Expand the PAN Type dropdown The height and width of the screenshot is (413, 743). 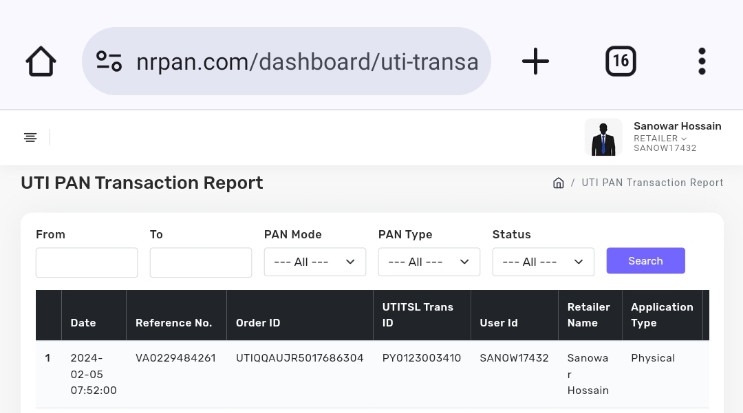pos(429,262)
